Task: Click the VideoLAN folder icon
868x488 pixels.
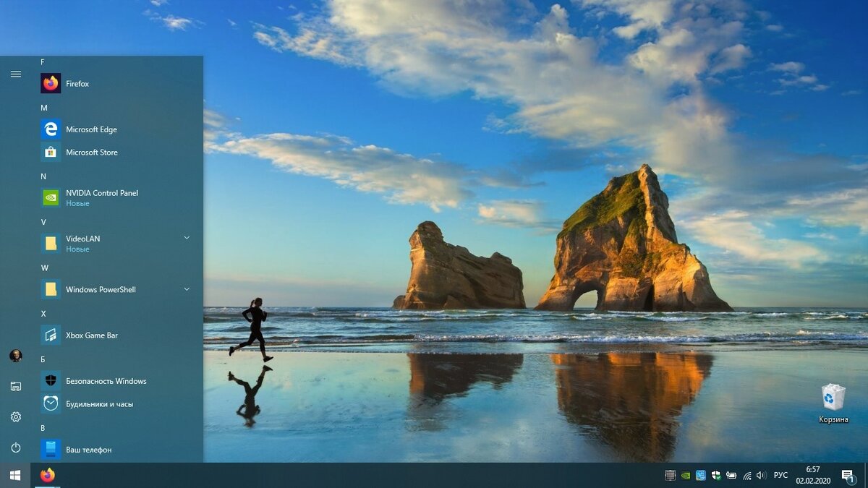Action: coord(51,244)
